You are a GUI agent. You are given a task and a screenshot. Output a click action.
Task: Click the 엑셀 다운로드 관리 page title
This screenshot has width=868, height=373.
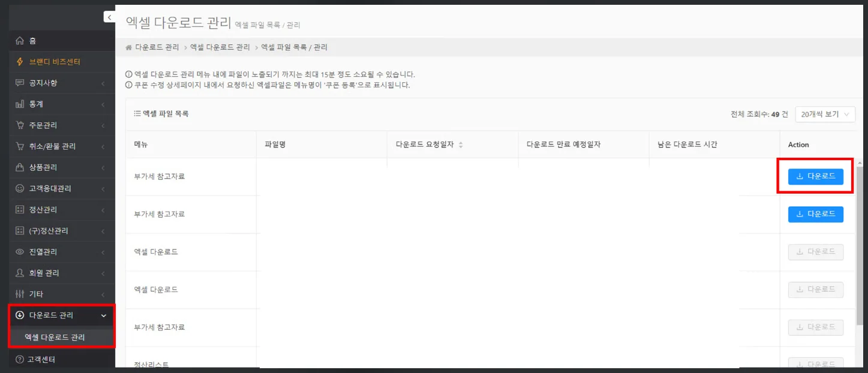coord(178,23)
